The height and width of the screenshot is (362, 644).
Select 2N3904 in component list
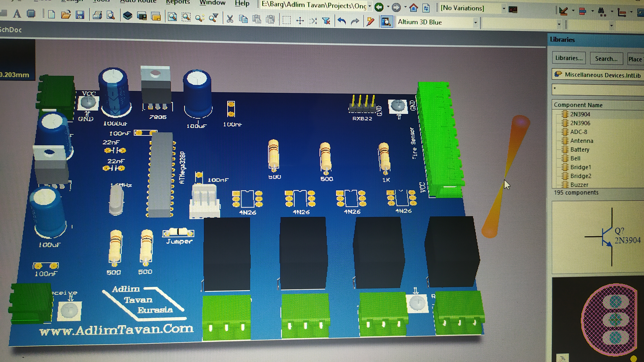pyautogui.click(x=580, y=114)
